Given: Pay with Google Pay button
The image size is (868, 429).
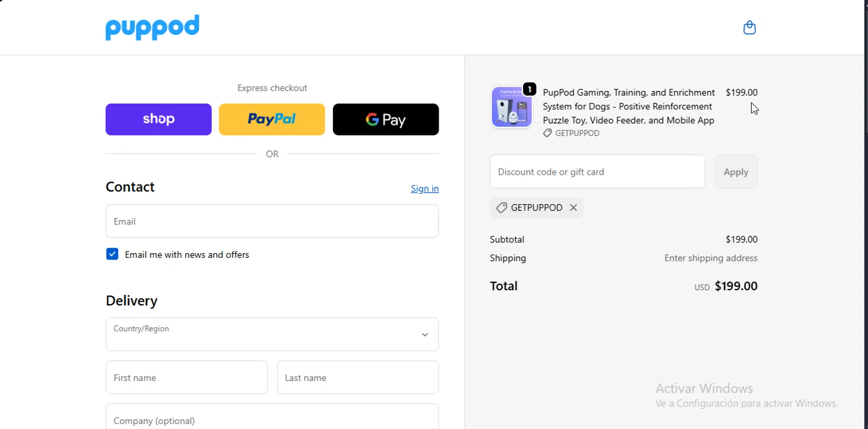Looking at the screenshot, I should (386, 119).
